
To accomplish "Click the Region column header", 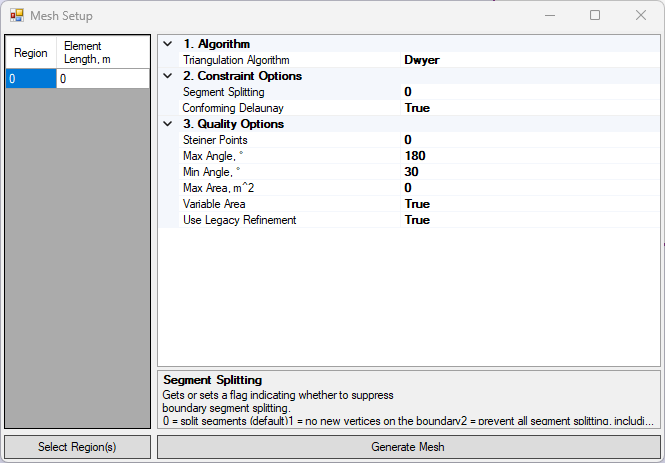I will point(31,52).
